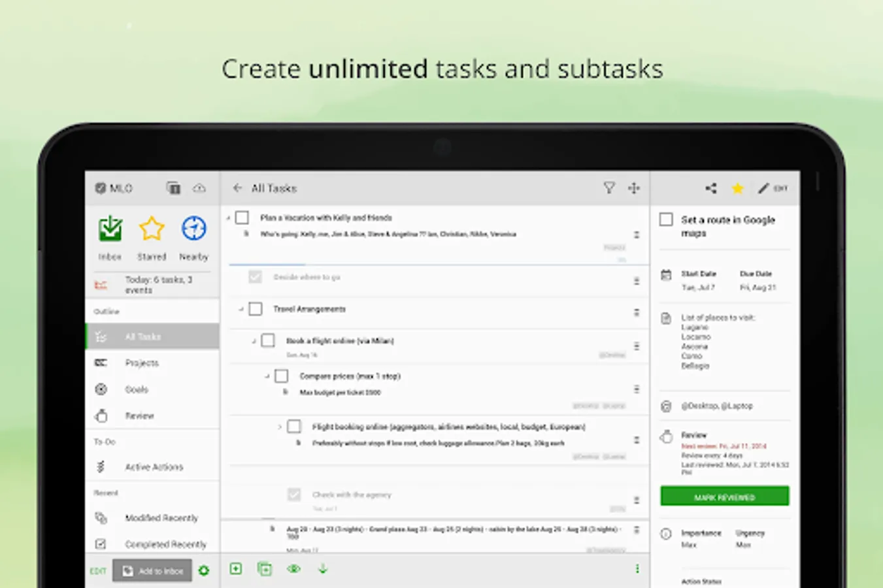
Task: Click the info icon beside Importance
Action: pos(666,534)
